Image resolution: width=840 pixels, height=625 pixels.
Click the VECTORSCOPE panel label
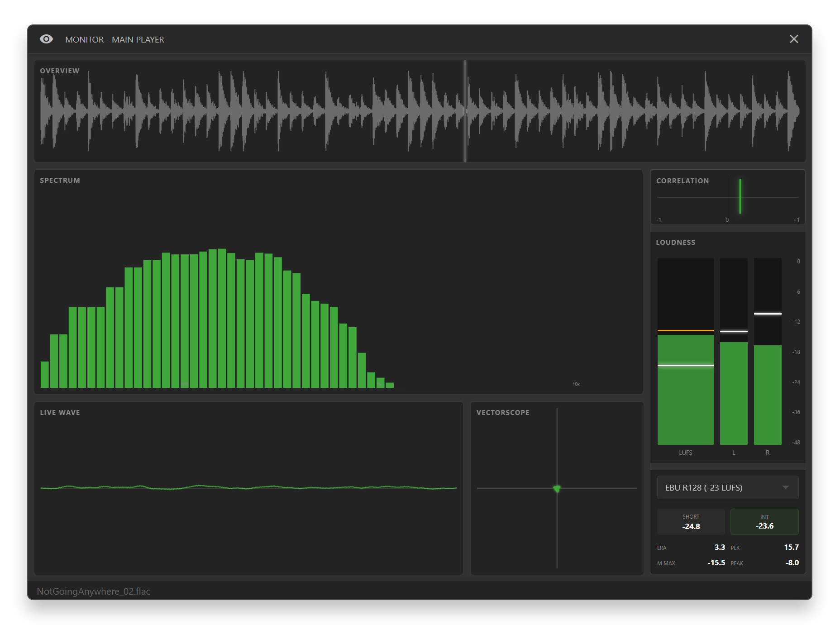click(503, 413)
